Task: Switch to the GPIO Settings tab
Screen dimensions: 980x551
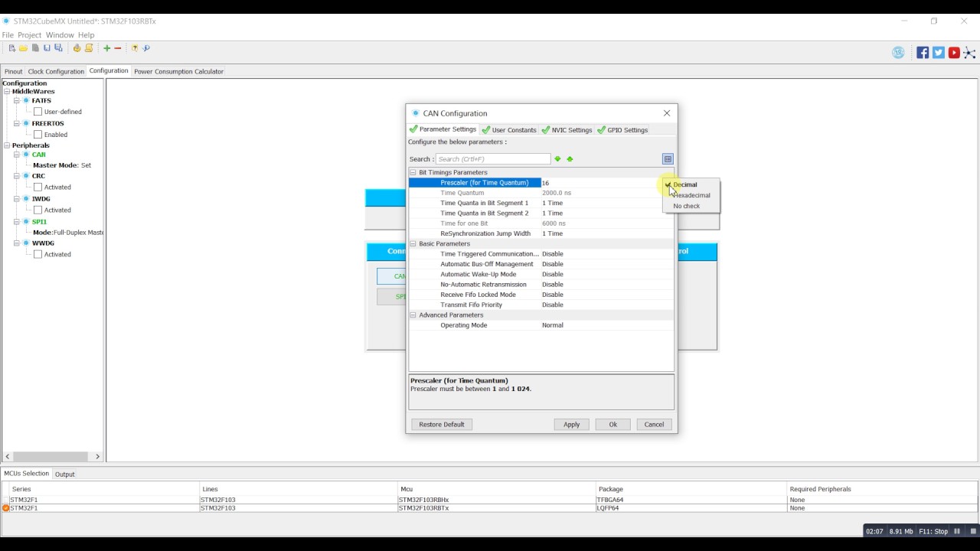Action: coord(623,130)
